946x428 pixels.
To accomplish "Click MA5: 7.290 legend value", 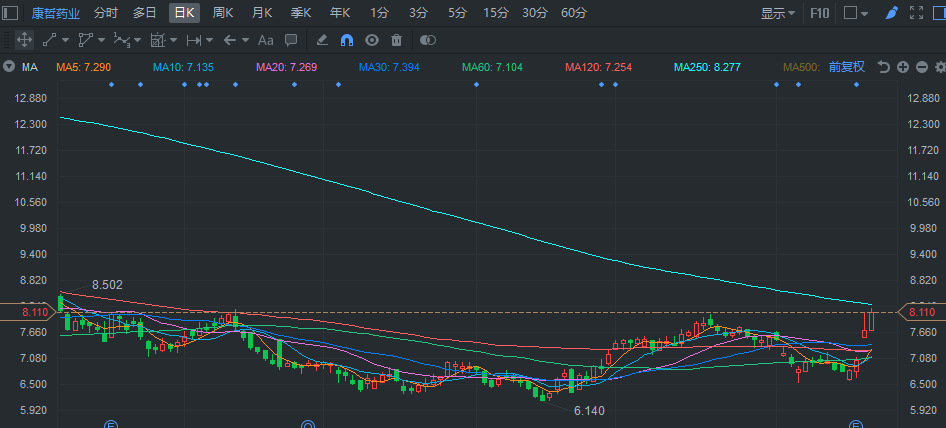I will pos(84,67).
